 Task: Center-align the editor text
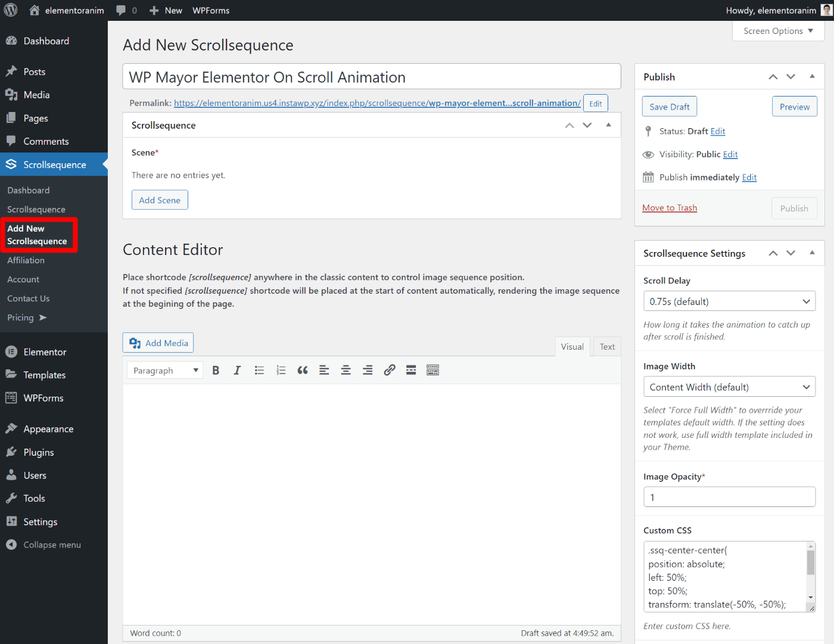(346, 371)
